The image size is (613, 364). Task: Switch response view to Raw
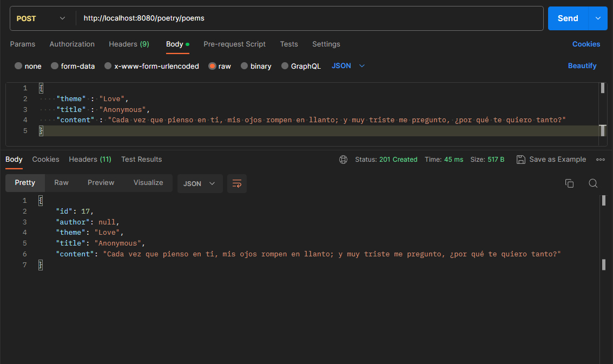(x=61, y=183)
